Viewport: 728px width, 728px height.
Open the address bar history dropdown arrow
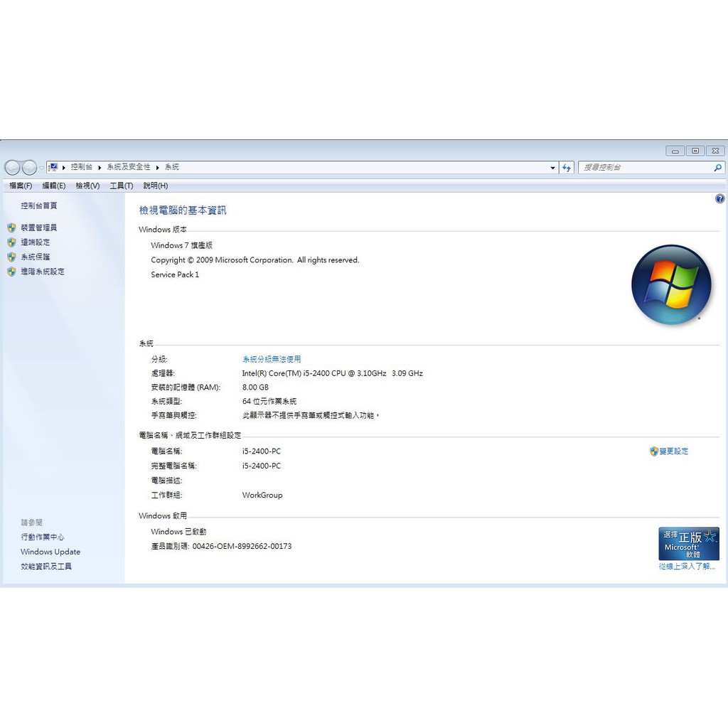(x=553, y=168)
